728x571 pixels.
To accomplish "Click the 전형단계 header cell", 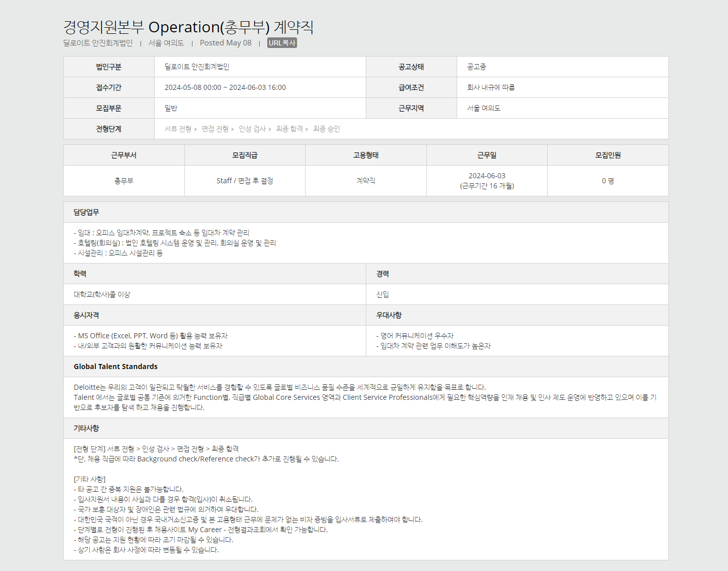I will 109,129.
